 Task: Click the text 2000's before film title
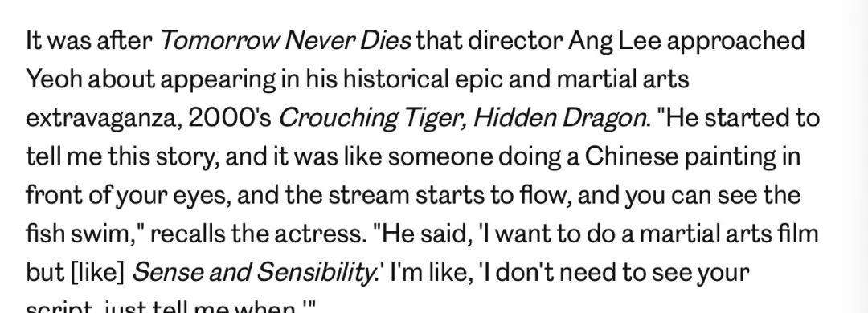[x=230, y=118]
